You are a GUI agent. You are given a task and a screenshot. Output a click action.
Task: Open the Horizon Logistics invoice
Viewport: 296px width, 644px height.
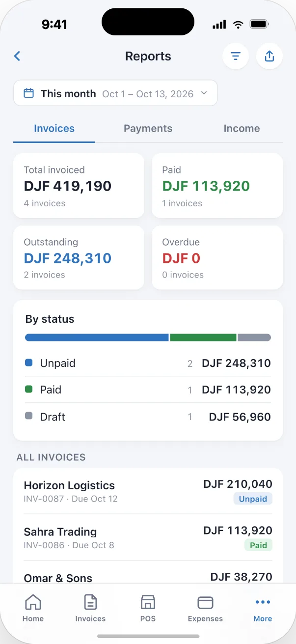(x=148, y=491)
